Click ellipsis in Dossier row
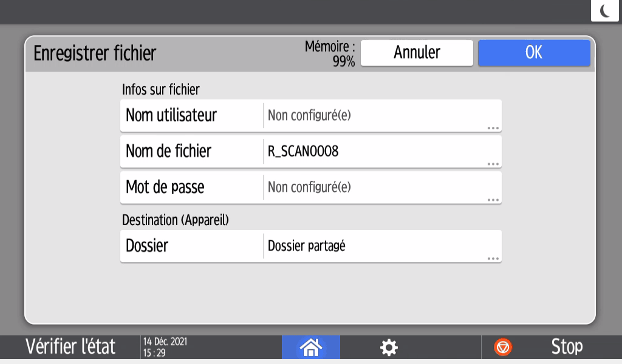This screenshot has height=364, width=622. point(493,258)
